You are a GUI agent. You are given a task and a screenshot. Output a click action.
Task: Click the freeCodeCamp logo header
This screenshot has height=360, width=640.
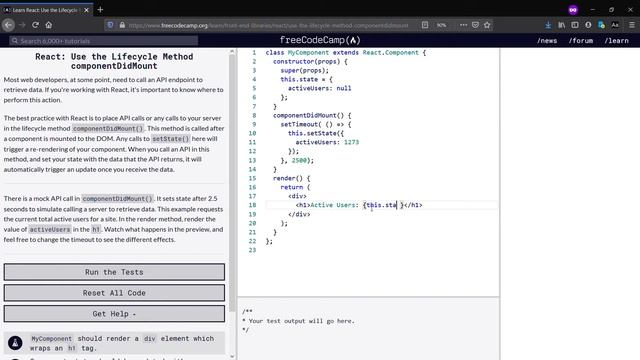(320, 40)
